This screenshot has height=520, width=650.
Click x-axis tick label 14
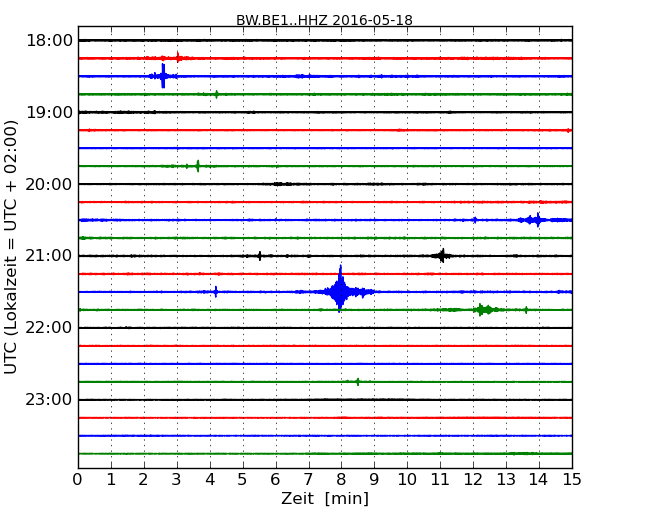coord(539,480)
